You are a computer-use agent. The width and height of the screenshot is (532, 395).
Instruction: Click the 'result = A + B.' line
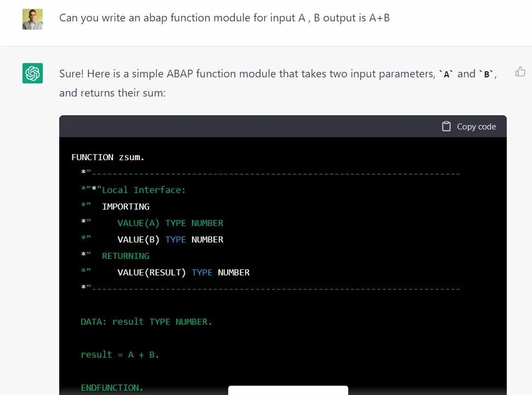pos(120,354)
